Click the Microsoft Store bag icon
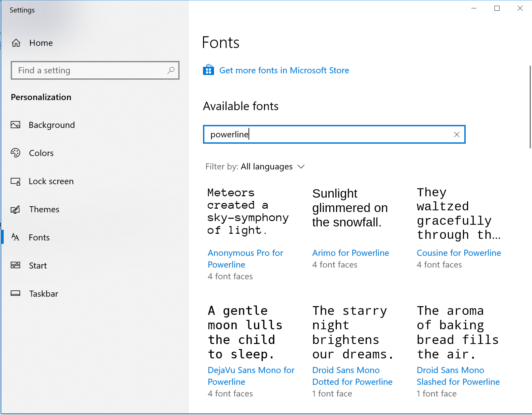 (208, 70)
